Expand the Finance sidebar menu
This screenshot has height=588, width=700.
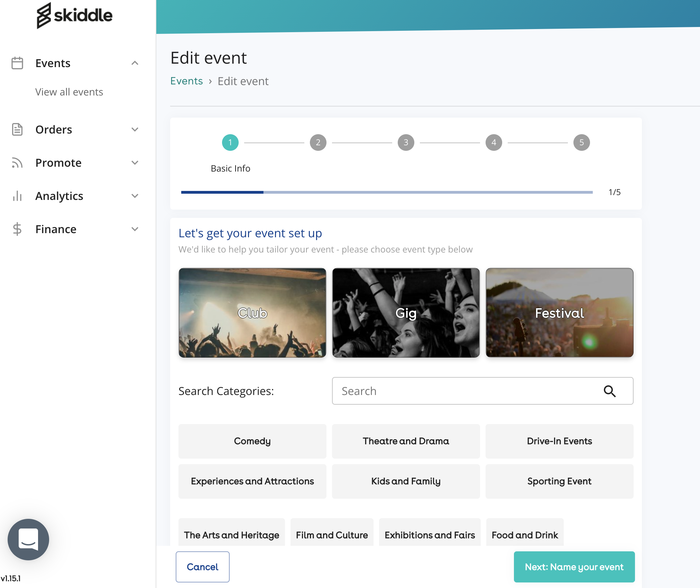[135, 229]
